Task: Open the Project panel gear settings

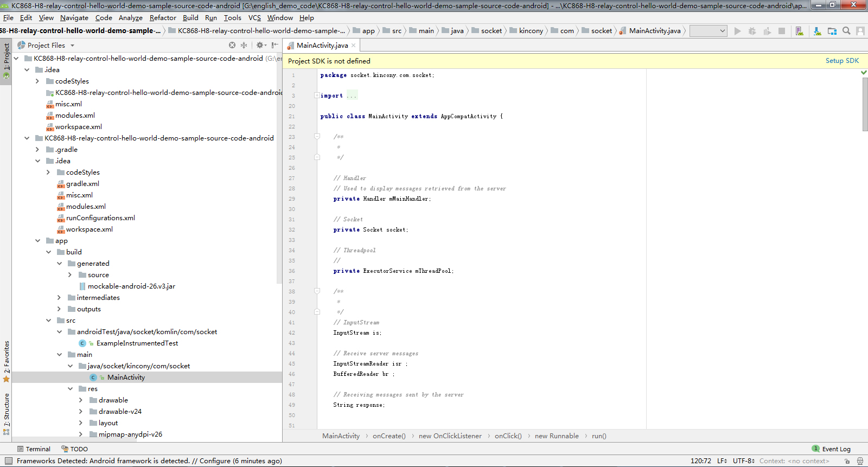Action: tap(260, 46)
